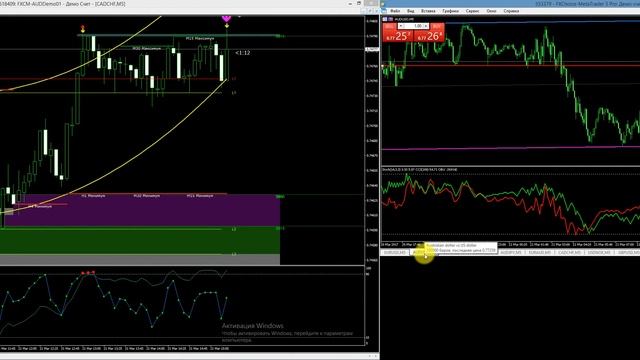Image resolution: width=640 pixels, height=360 pixels.
Task: Open the Сервис menu
Action: point(473,11)
